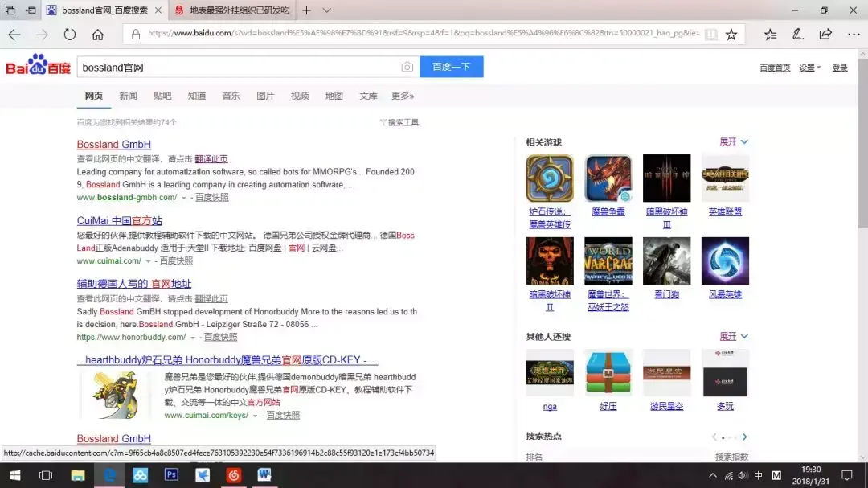868x488 pixels.
Task: Go to next page of 搜索热点
Action: tap(744, 437)
